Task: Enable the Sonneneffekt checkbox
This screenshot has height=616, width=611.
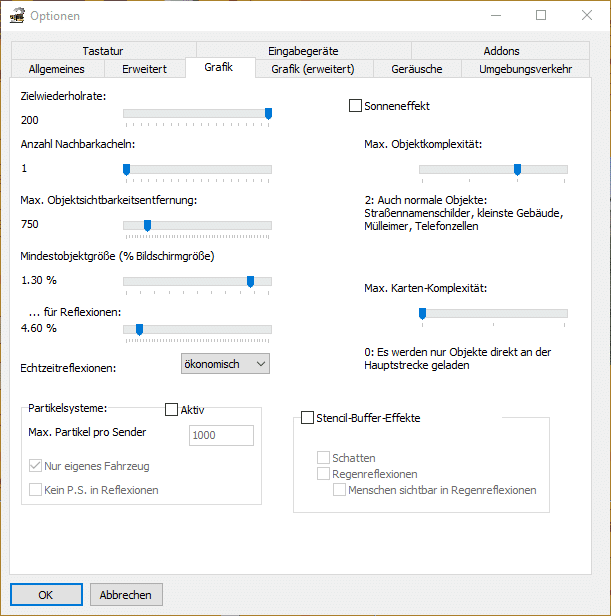Action: pos(355,106)
